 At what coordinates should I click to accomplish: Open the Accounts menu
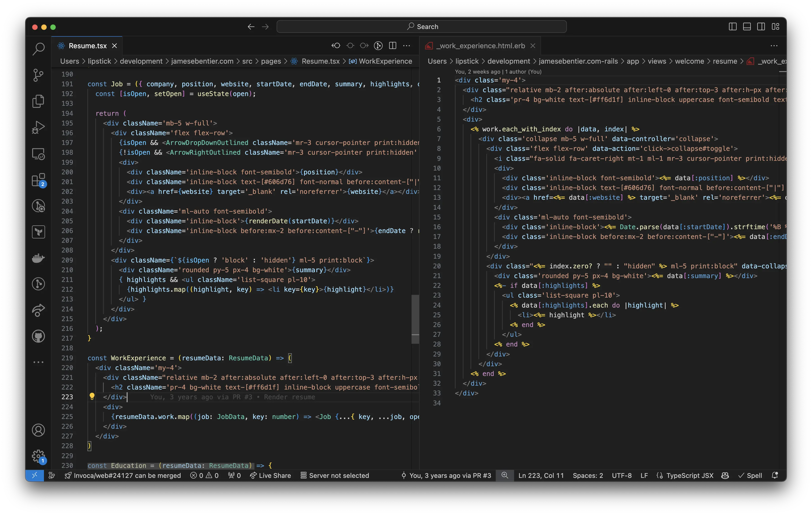point(39,430)
